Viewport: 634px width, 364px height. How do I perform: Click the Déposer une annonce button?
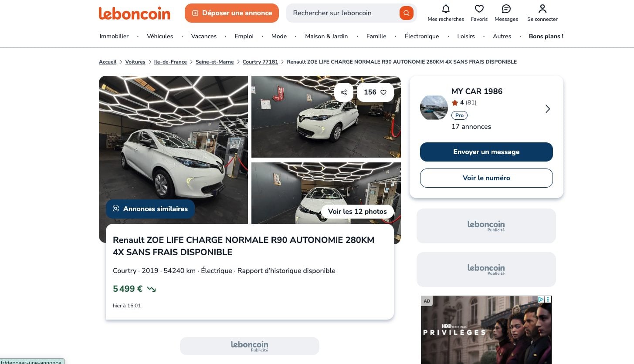click(x=231, y=13)
